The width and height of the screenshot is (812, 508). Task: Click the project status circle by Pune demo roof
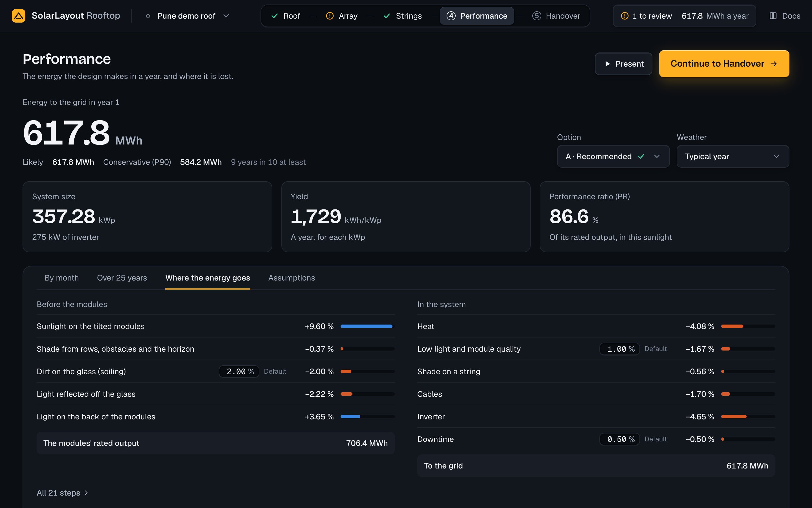pyautogui.click(x=148, y=16)
